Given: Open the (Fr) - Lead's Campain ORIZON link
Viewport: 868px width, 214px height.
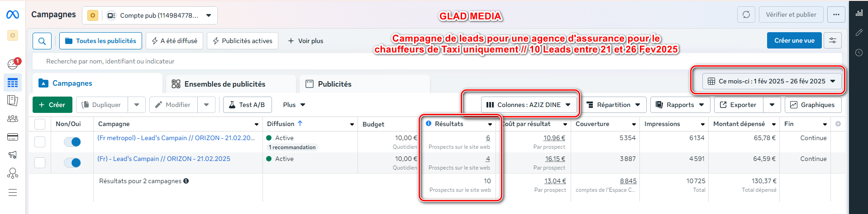Looking at the screenshot, I should coord(164,159).
